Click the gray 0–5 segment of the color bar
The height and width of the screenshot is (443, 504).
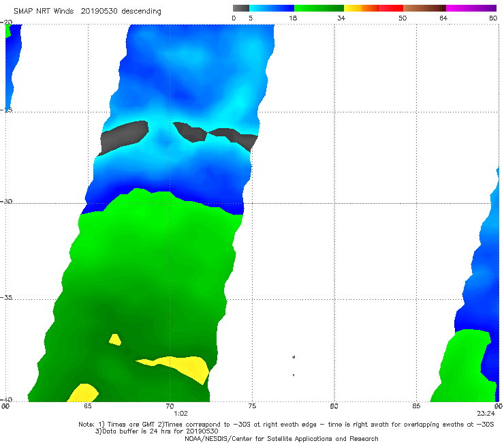(240, 8)
